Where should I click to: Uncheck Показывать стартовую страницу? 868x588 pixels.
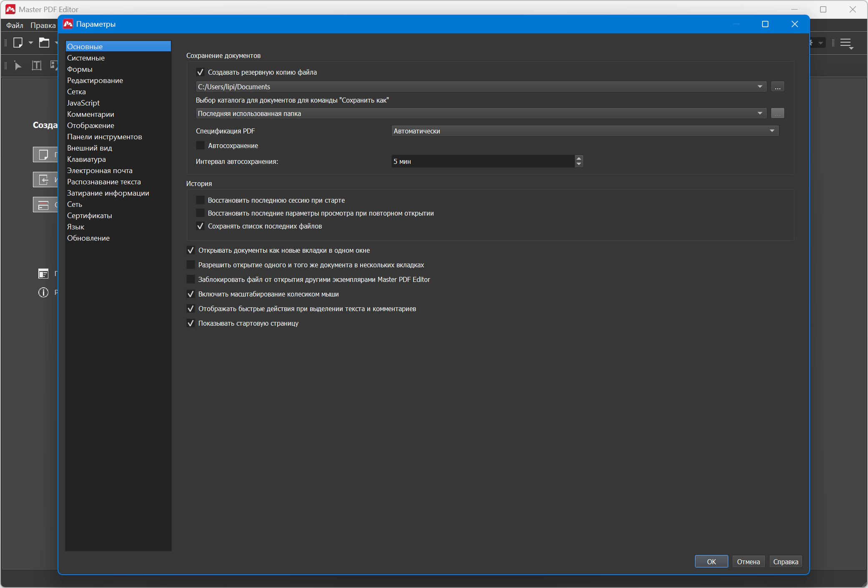coord(191,323)
